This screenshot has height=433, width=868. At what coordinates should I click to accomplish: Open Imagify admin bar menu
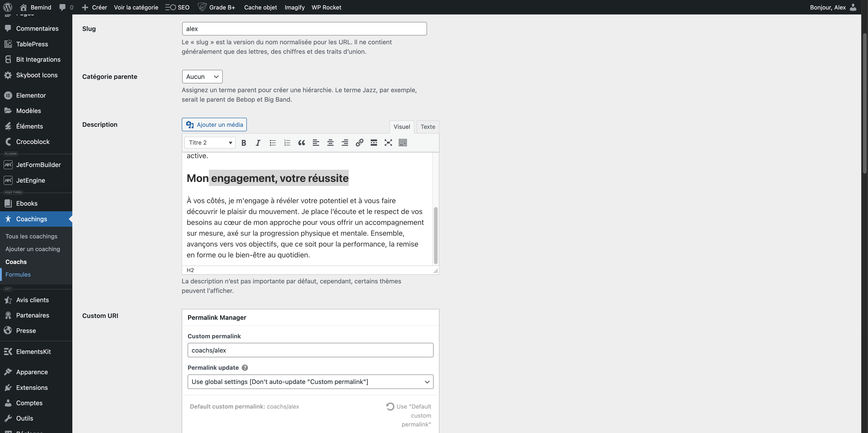point(295,7)
